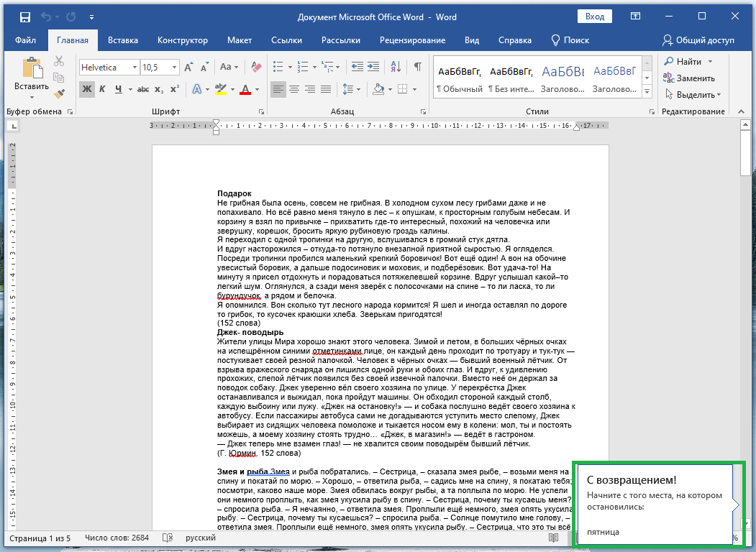Image resolution: width=756 pixels, height=552 pixels.
Task: Center-align the text
Action: coord(294,89)
